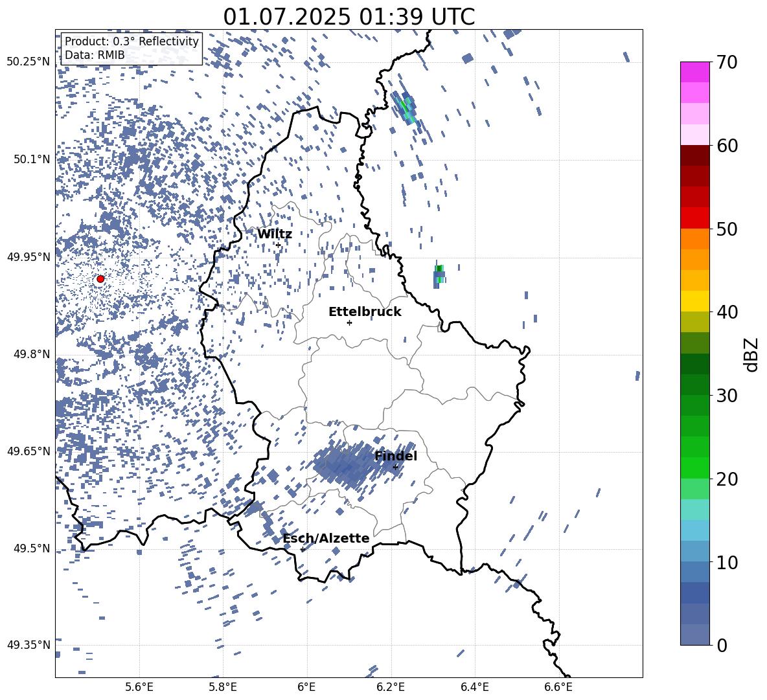Viewport: 767px width, 700px height.
Task: Click the Wiltz location cross marker
Action: [278, 245]
